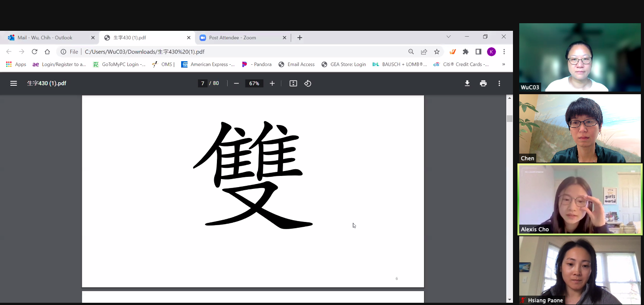Open the PDF side panel menu
Viewport: 644px width, 305px height.
point(13,83)
